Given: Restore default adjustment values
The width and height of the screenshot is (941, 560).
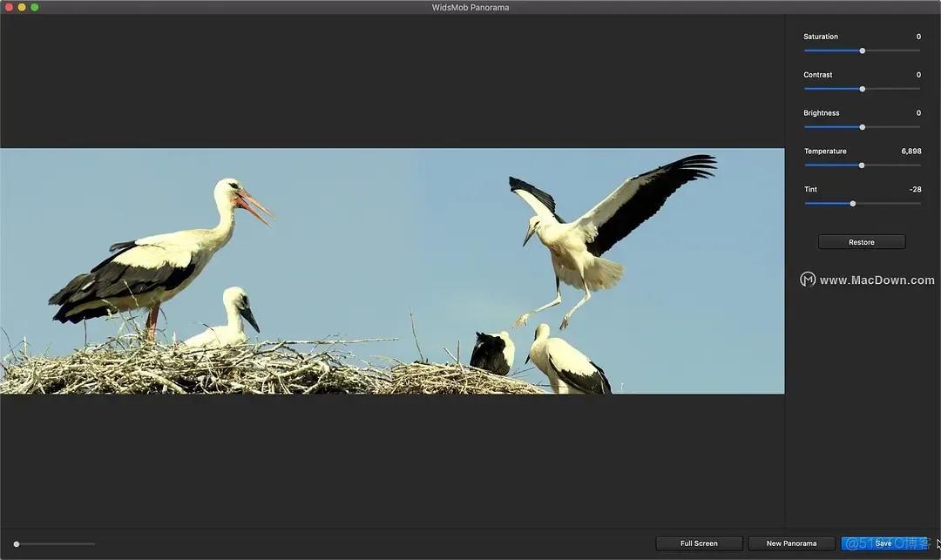Looking at the screenshot, I should [862, 242].
